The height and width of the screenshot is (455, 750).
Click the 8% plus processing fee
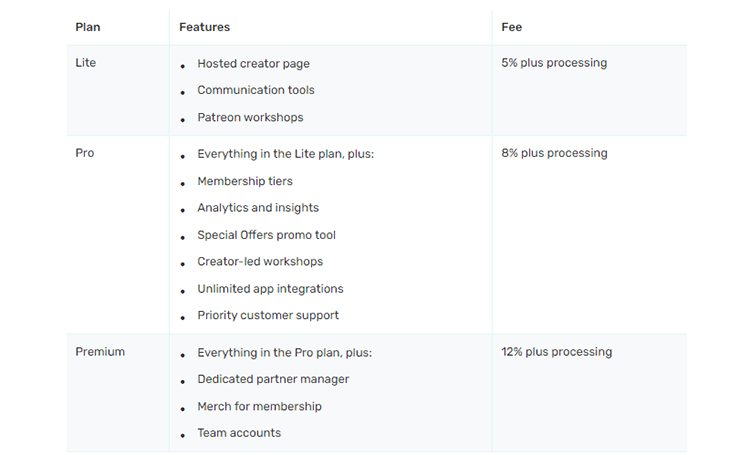[x=554, y=153]
